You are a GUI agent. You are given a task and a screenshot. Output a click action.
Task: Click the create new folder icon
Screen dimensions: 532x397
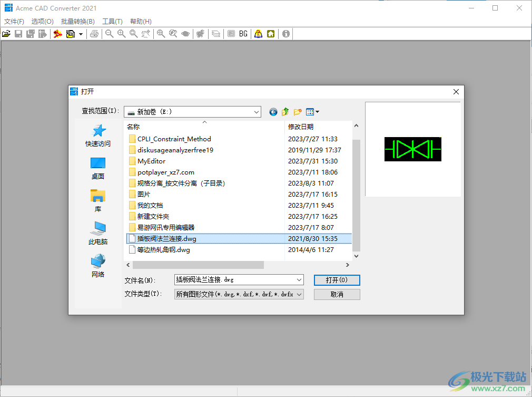click(298, 112)
